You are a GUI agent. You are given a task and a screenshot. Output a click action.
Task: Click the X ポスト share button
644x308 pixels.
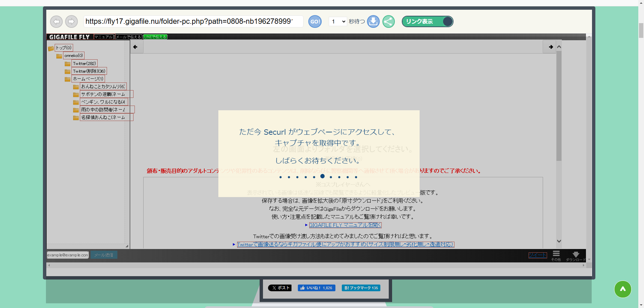coord(280,288)
